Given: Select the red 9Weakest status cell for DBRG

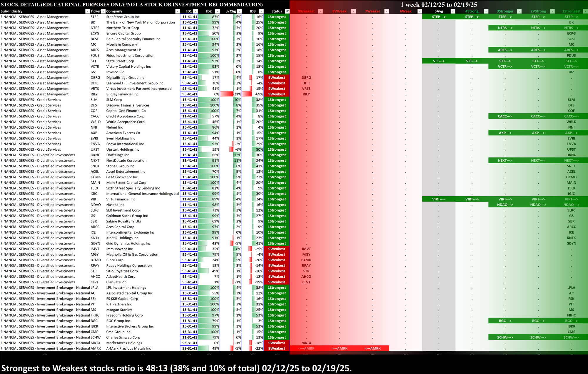Looking at the screenshot, I should click(276, 78).
